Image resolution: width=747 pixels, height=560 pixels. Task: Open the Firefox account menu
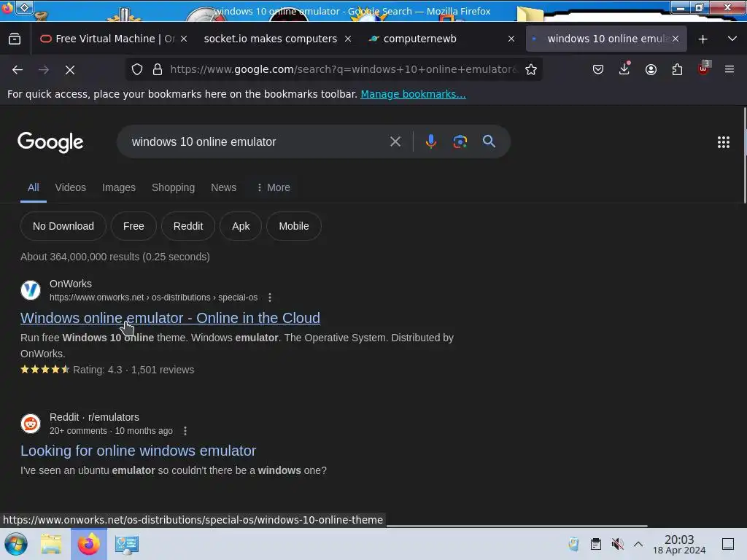[x=651, y=69]
